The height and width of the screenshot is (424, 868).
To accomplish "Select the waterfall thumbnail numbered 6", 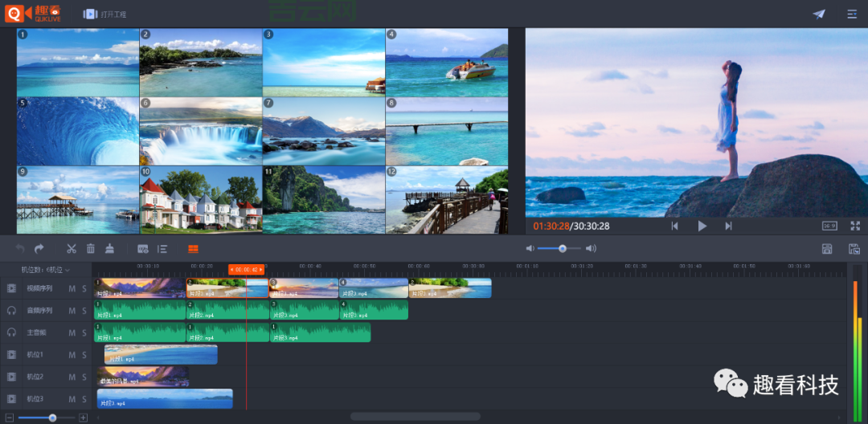I will click(x=201, y=132).
